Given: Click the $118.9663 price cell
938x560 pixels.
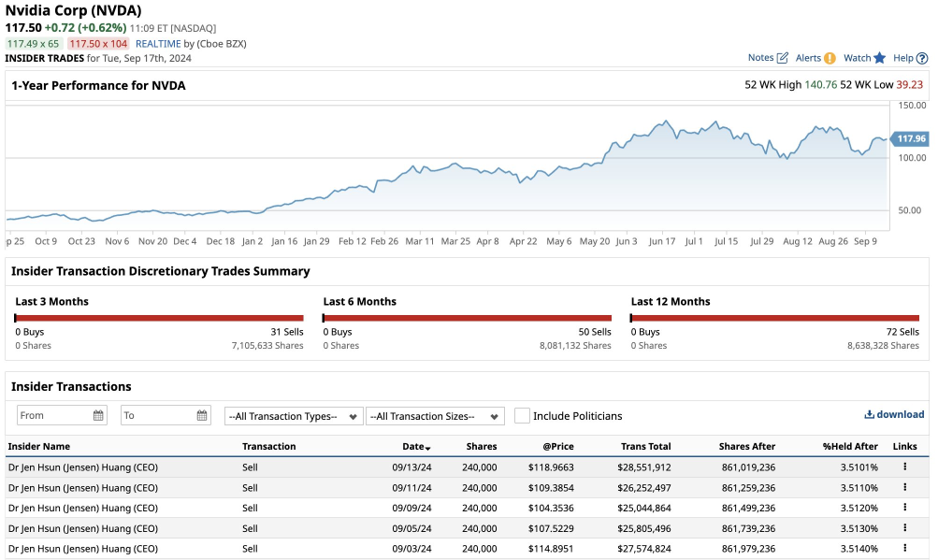Looking at the screenshot, I should [x=551, y=467].
